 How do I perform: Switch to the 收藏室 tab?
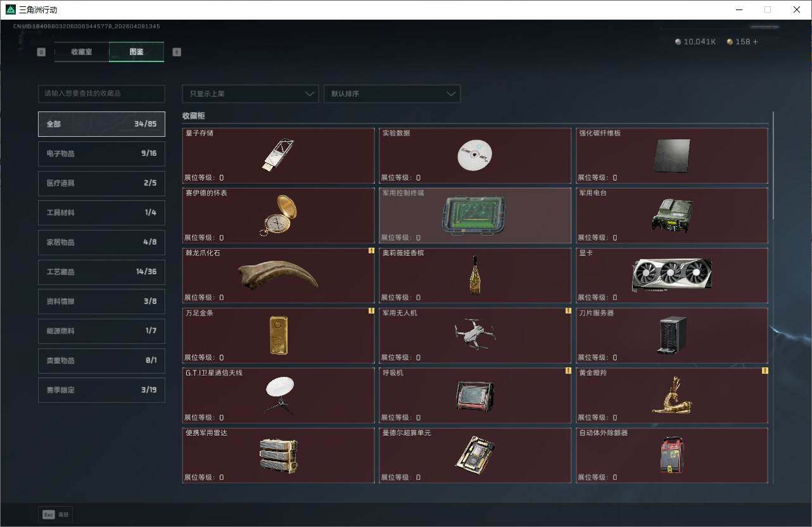[82, 52]
